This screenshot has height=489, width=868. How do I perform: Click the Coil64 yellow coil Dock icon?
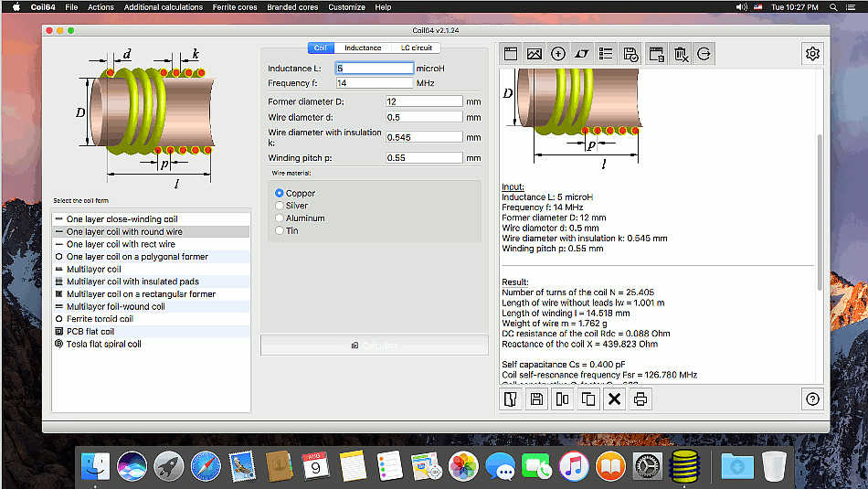(x=684, y=466)
